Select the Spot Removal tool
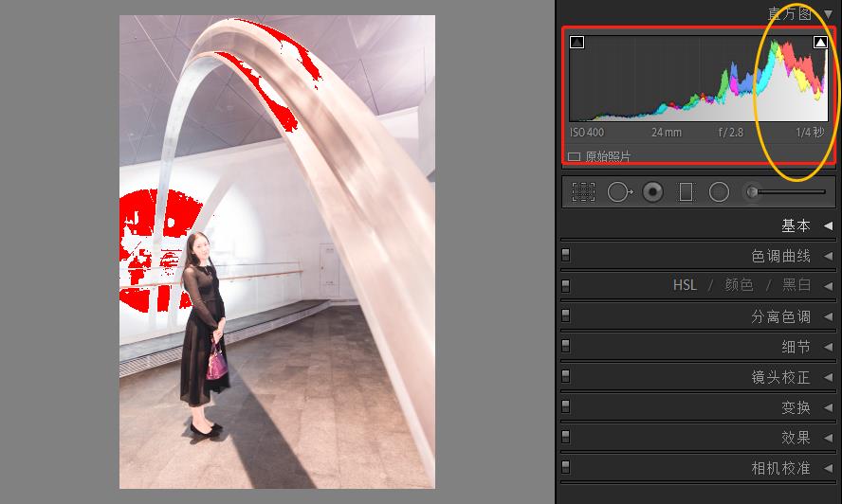The image size is (842, 504). (x=618, y=192)
